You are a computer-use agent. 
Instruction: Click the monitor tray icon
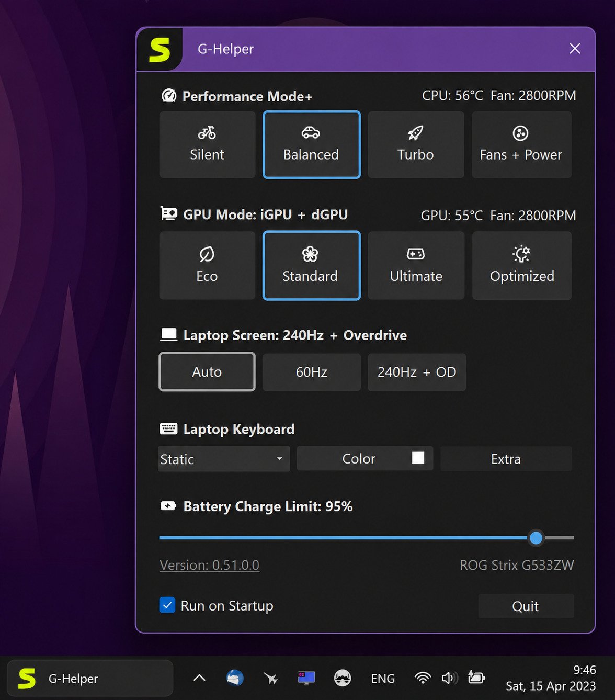tap(306, 678)
